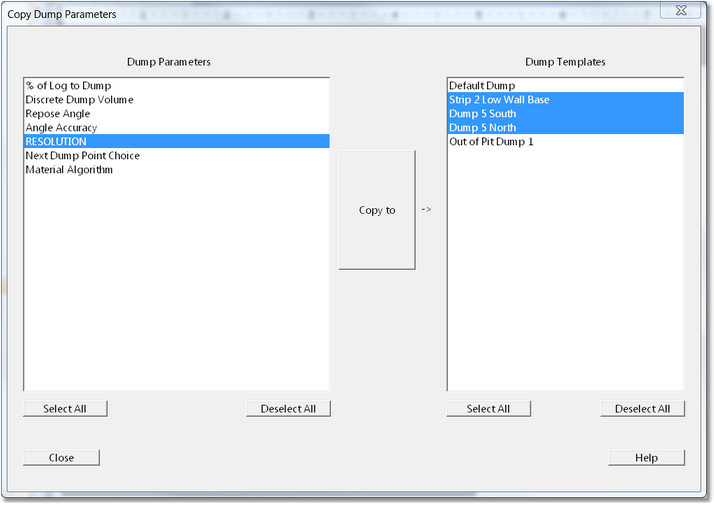Select 'Out of Pit Dump 1' template
This screenshot has width=714, height=505.
pyautogui.click(x=565, y=142)
